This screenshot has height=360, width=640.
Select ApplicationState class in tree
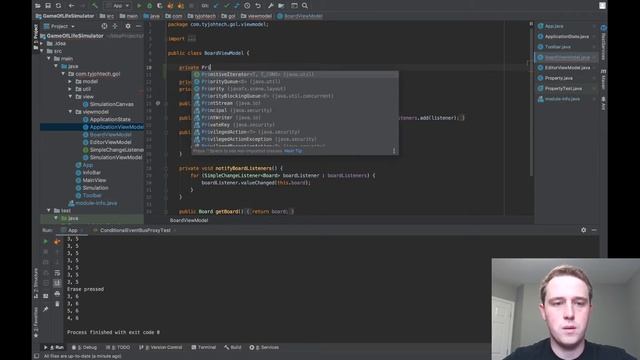107,120
